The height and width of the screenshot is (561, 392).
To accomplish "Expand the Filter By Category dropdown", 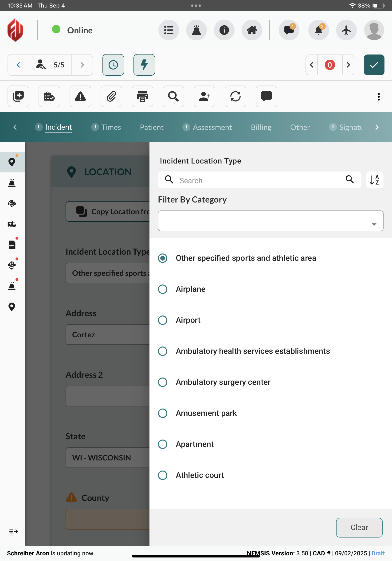I will tap(270, 221).
